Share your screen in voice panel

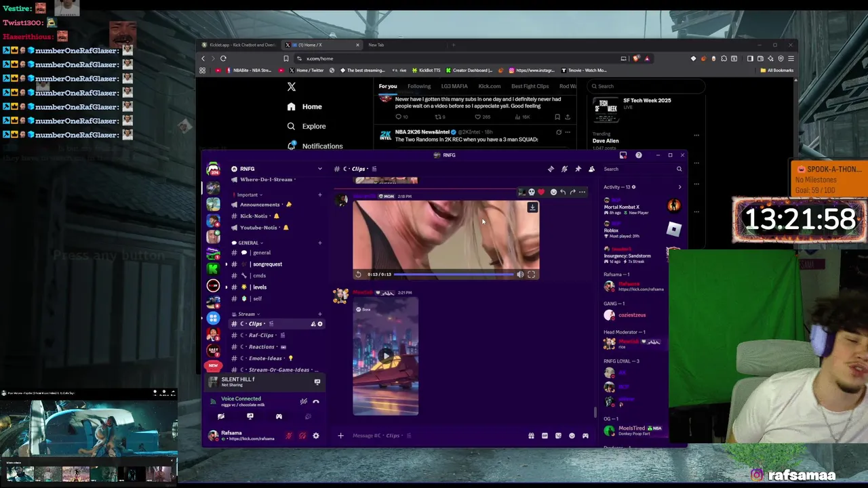(250, 417)
